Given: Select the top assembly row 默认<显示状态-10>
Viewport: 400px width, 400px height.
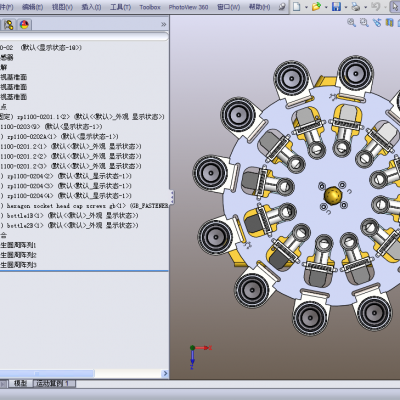Looking at the screenshot, I should (51, 48).
